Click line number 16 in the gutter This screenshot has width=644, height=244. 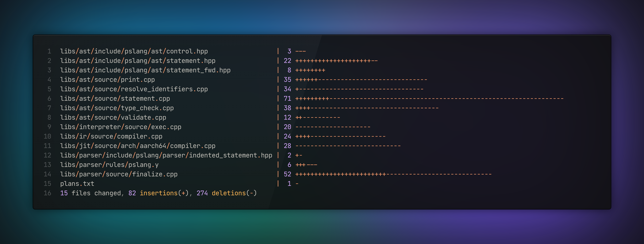point(48,193)
